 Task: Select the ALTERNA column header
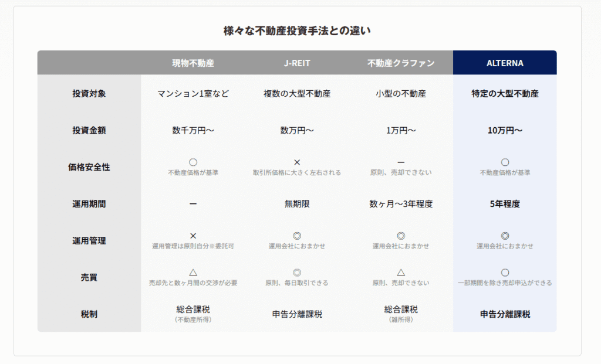tap(505, 63)
